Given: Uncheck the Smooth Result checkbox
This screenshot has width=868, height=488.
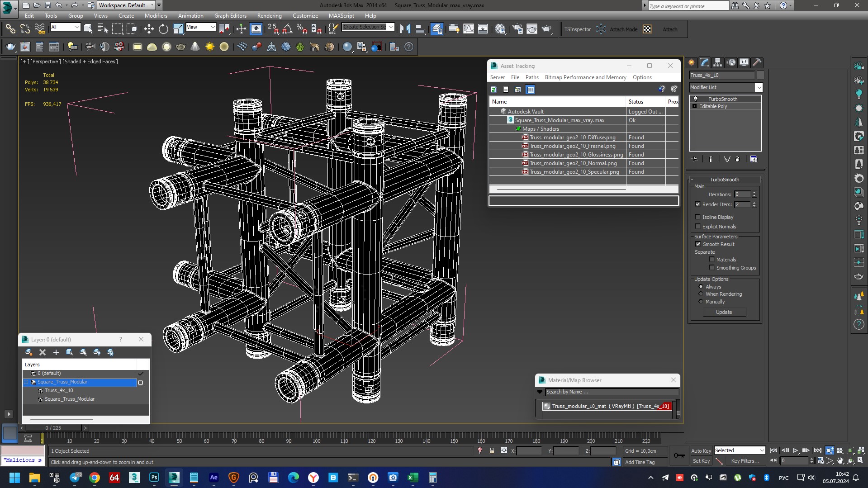Looking at the screenshot, I should pyautogui.click(x=698, y=244).
